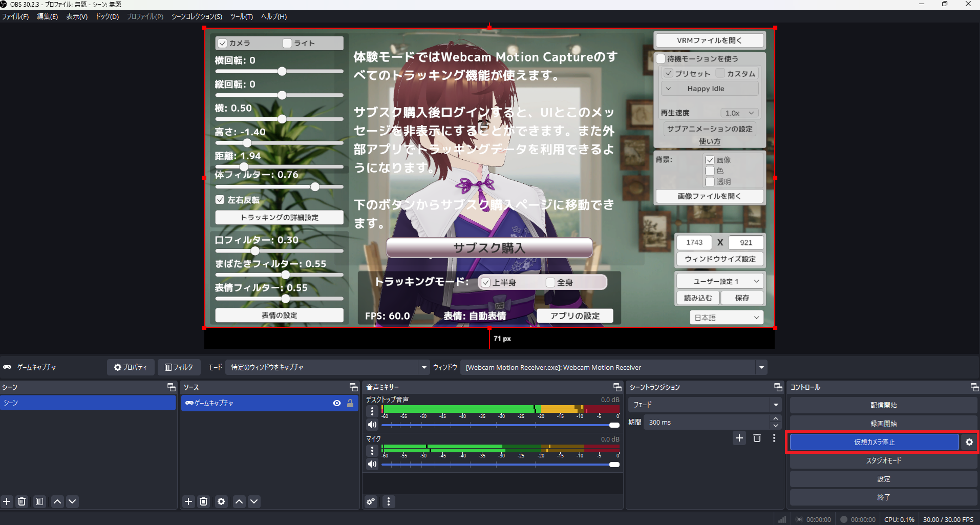Enable 待機モーションを使う checkbox
The height and width of the screenshot is (525, 980).
pyautogui.click(x=661, y=59)
